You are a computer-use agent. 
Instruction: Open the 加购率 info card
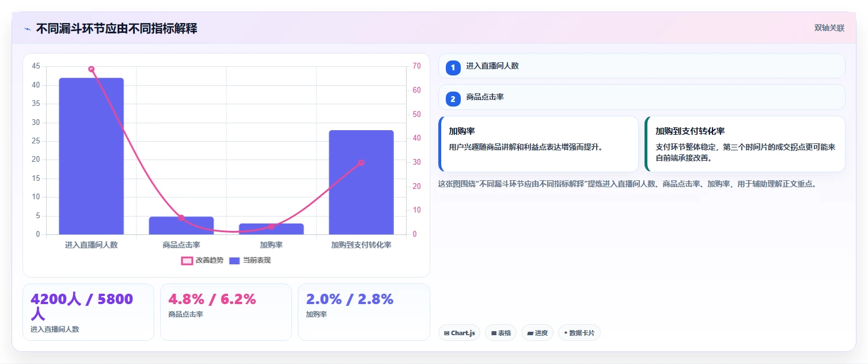coord(539,144)
